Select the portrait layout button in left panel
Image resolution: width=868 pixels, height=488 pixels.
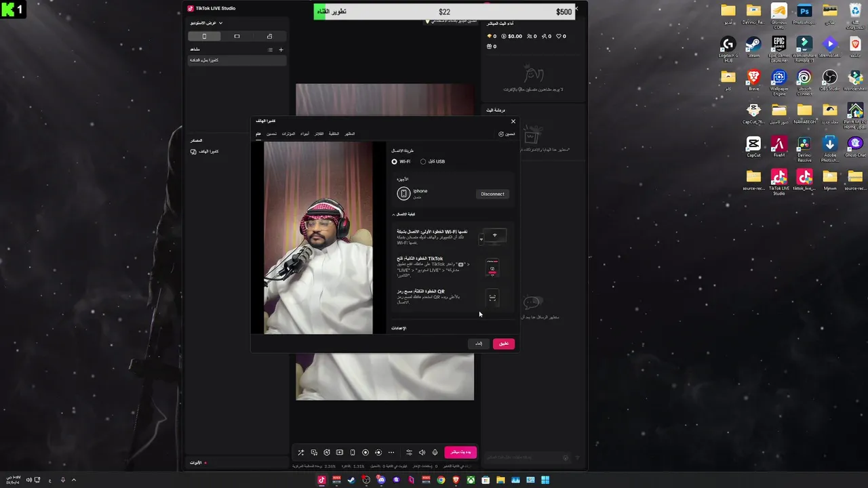tap(204, 36)
